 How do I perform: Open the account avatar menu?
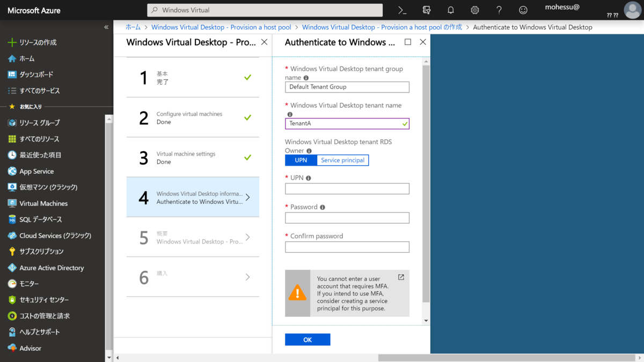point(633,10)
